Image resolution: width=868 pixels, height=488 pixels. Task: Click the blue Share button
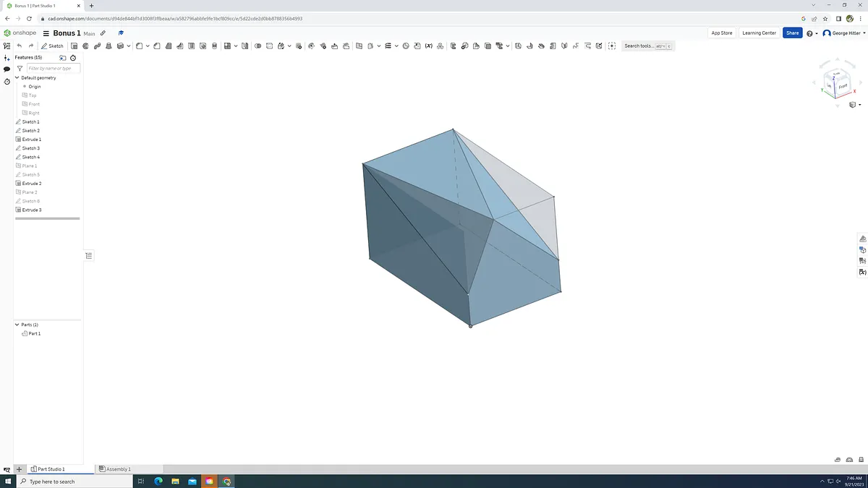coord(793,33)
